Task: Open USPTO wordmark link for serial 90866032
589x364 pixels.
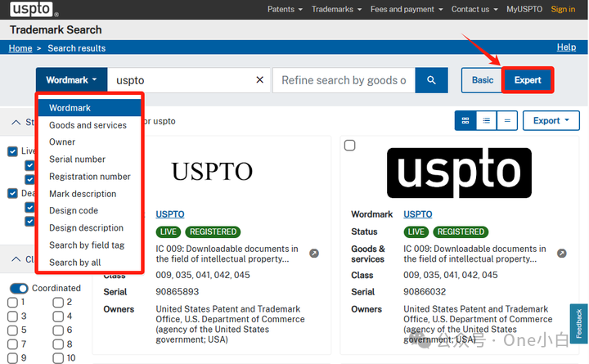Action: tap(418, 214)
